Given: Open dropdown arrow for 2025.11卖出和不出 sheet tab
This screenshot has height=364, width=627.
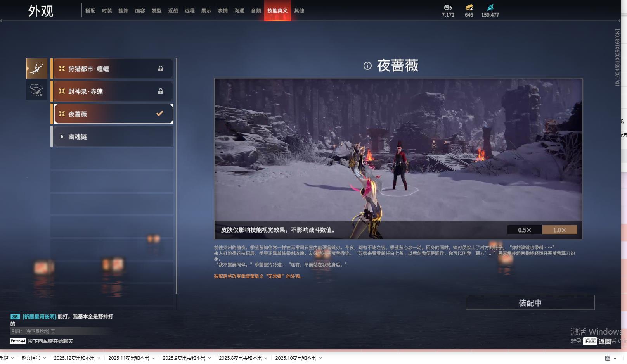Looking at the screenshot, I should 153,358.
